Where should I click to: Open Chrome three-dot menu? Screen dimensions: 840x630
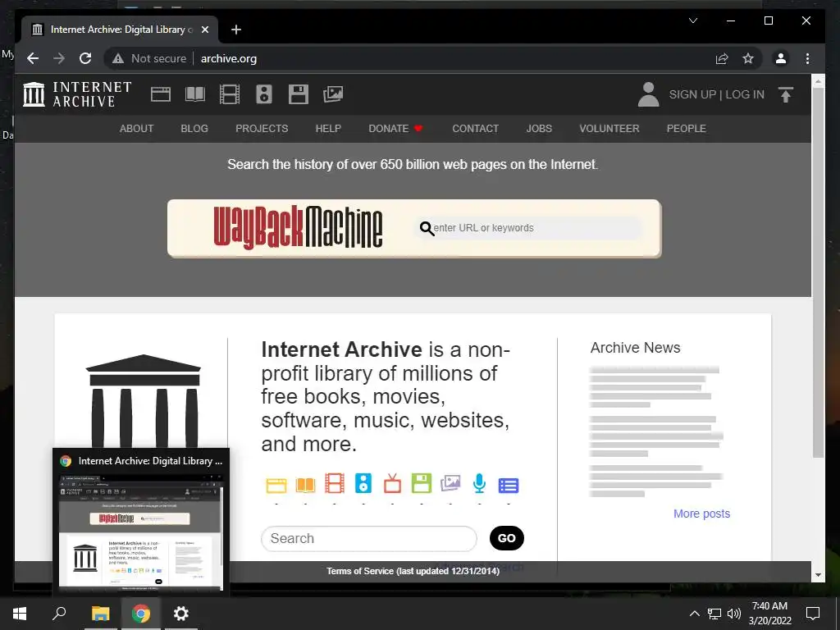pyautogui.click(x=807, y=58)
